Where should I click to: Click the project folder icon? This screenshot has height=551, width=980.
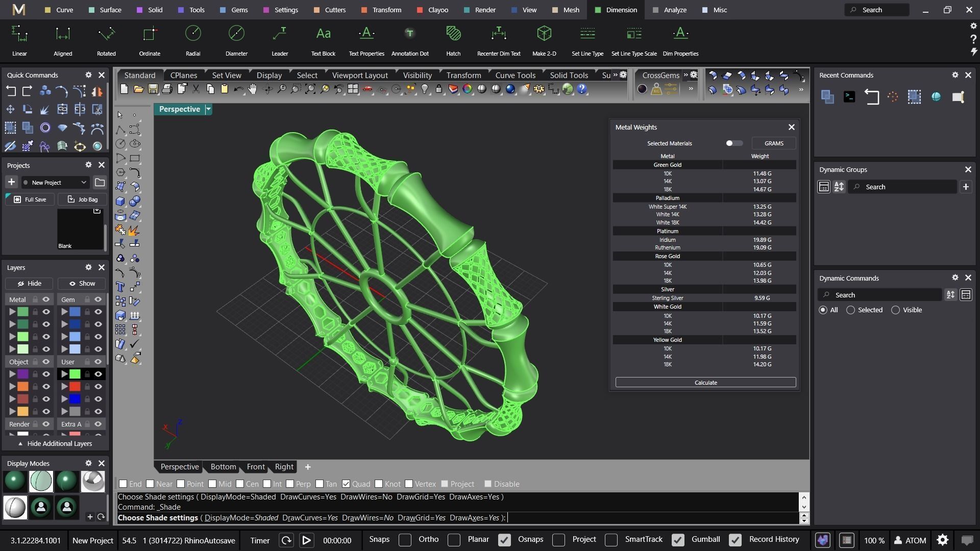pyautogui.click(x=100, y=183)
